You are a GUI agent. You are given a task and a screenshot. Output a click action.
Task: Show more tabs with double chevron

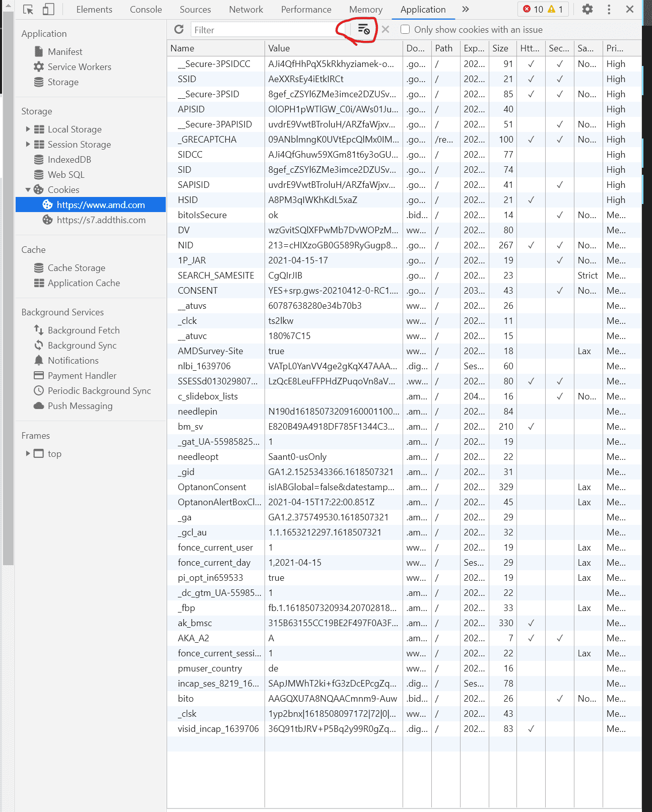(466, 10)
